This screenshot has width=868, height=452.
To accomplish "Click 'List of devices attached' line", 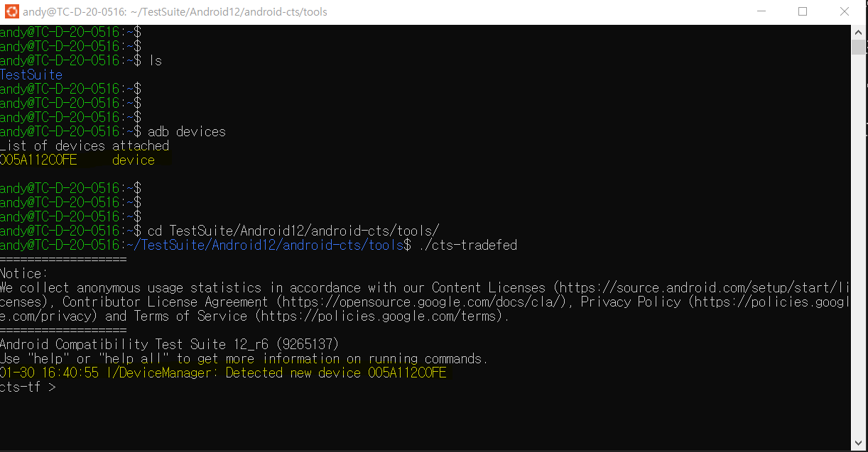I will coord(85,145).
